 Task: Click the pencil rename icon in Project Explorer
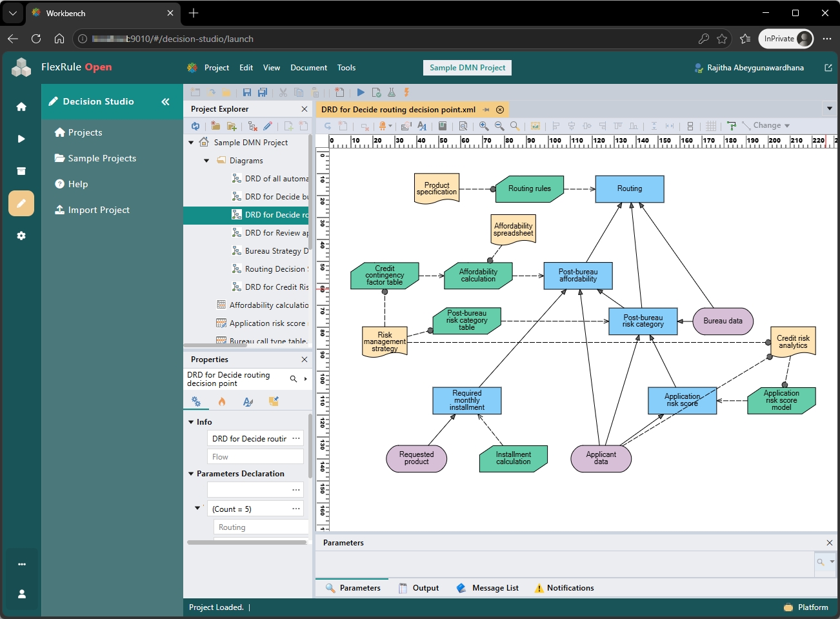[268, 126]
